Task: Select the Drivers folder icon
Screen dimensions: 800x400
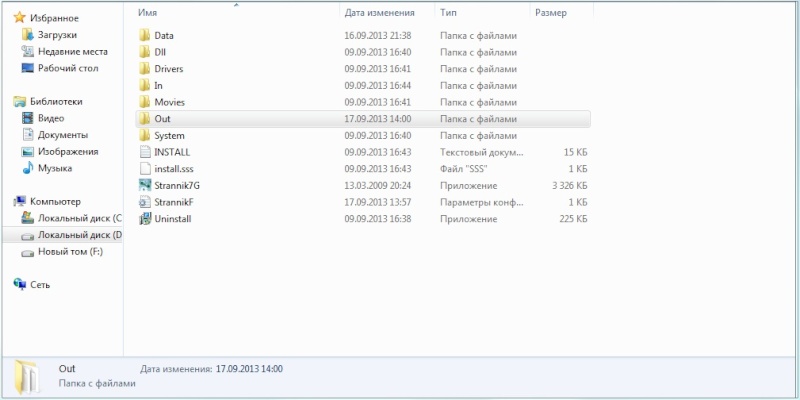Action: [x=145, y=69]
